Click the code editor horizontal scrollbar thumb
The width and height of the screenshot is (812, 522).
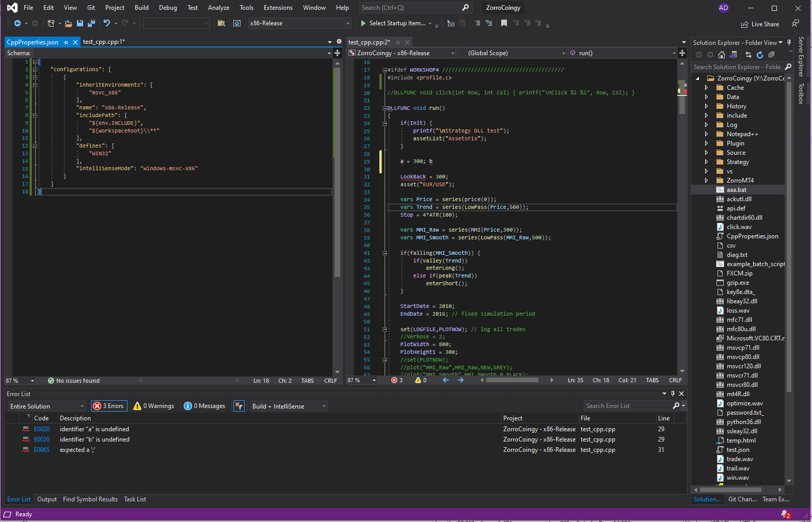coord(513,380)
